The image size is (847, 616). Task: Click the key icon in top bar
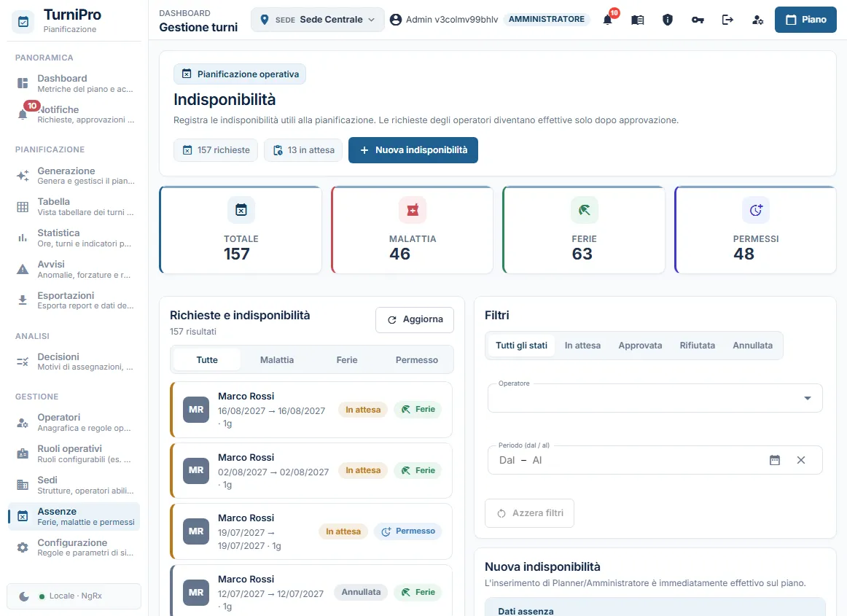(698, 20)
